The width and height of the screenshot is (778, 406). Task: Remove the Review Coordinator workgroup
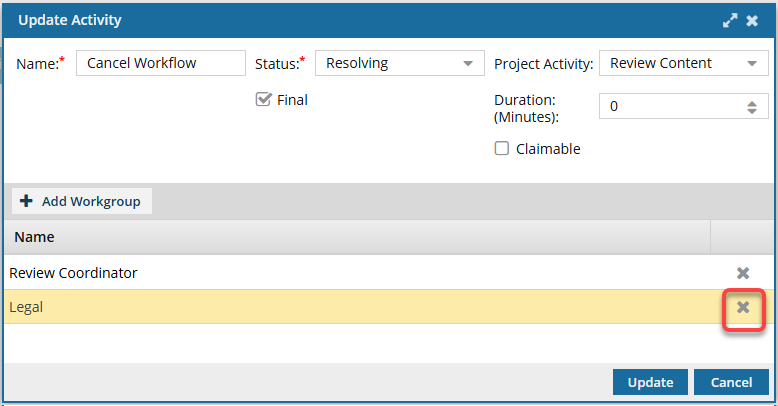[743, 273]
